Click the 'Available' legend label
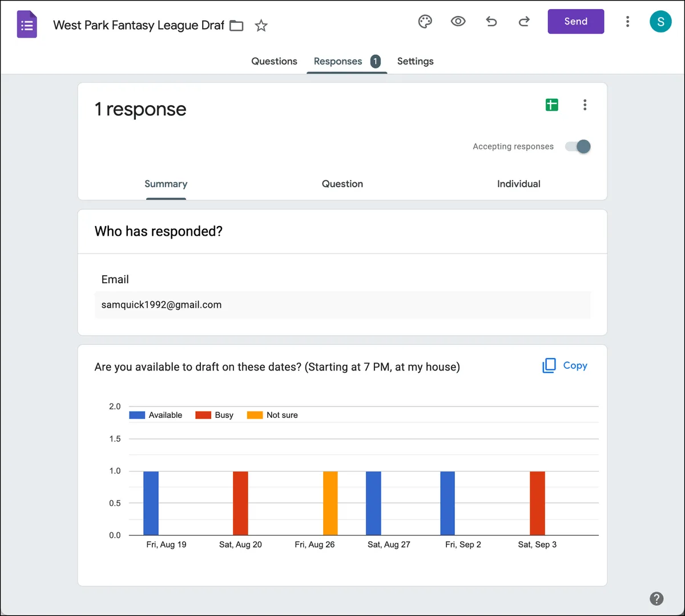The image size is (685, 616). (166, 415)
